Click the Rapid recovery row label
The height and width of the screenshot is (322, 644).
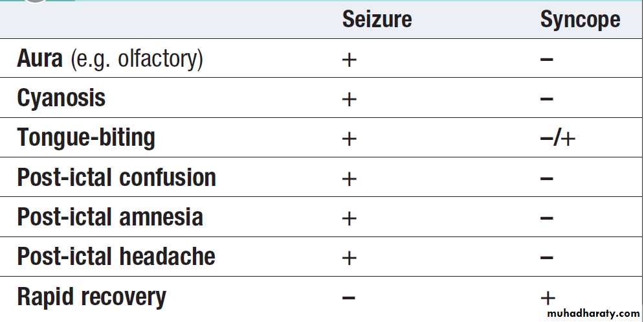[91, 297]
